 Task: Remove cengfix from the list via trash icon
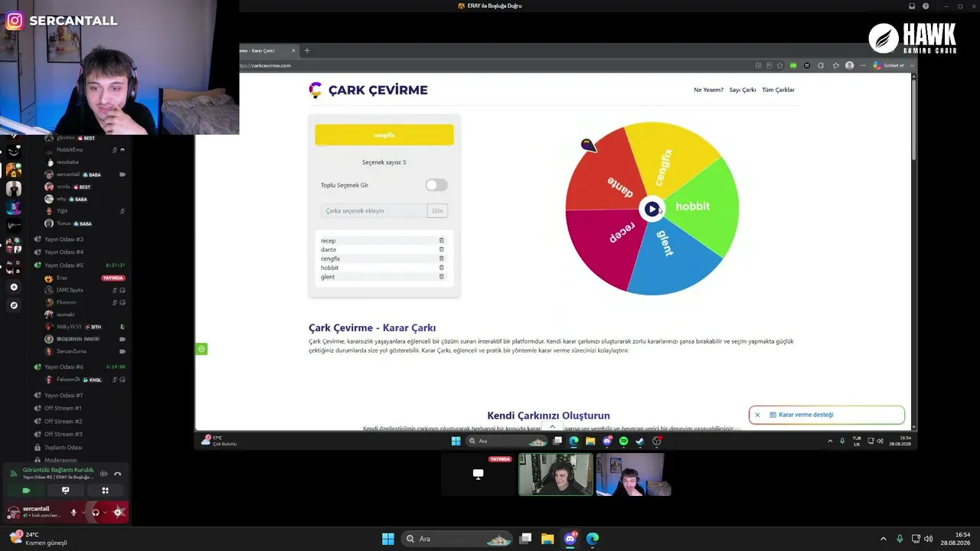(441, 259)
